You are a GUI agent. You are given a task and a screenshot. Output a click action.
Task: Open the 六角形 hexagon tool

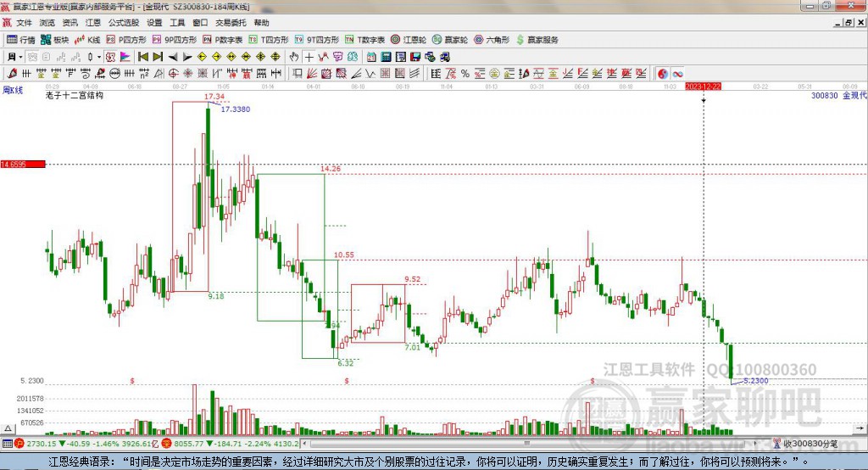[492, 39]
